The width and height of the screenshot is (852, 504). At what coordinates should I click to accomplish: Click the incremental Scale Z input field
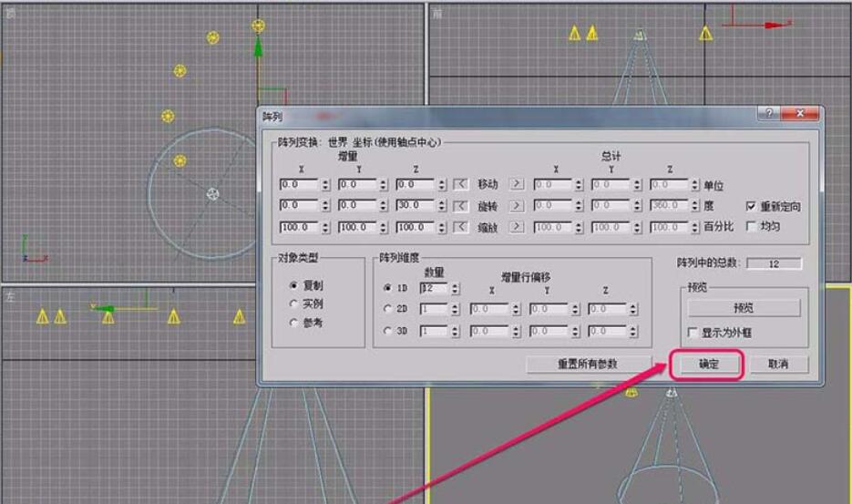416,227
